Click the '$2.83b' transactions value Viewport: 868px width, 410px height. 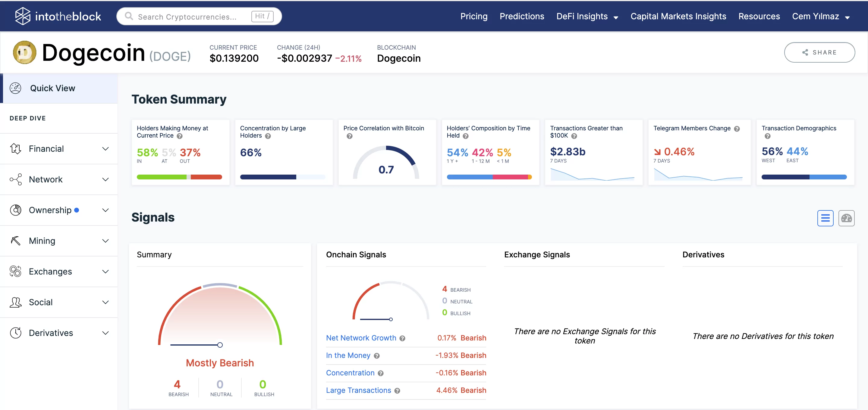click(568, 151)
